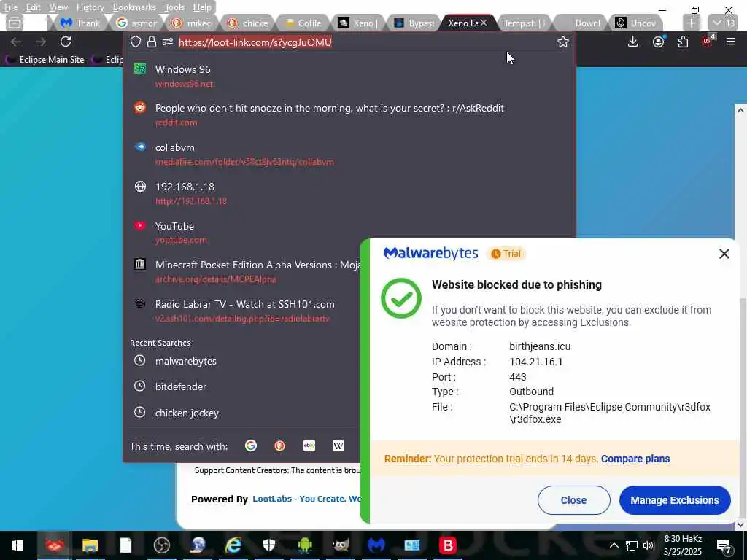Go forward using the forward arrow

[41, 42]
